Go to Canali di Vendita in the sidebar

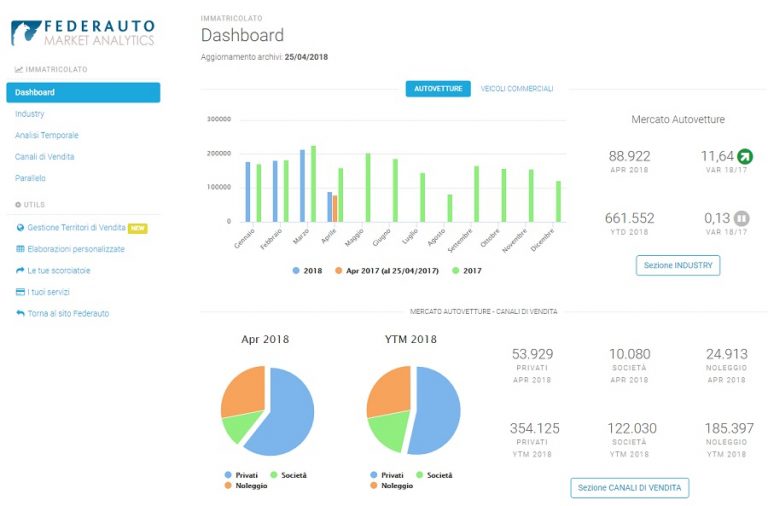45,157
